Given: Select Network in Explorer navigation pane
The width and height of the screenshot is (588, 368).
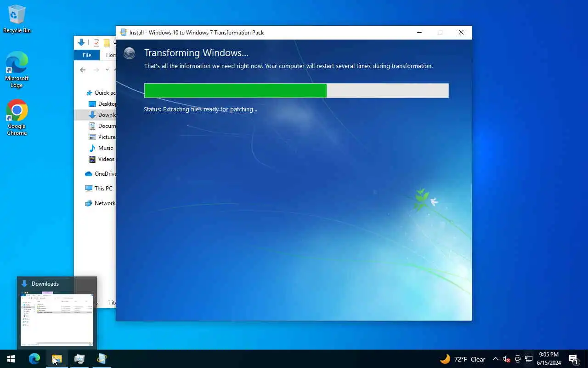Looking at the screenshot, I should (x=100, y=203).
